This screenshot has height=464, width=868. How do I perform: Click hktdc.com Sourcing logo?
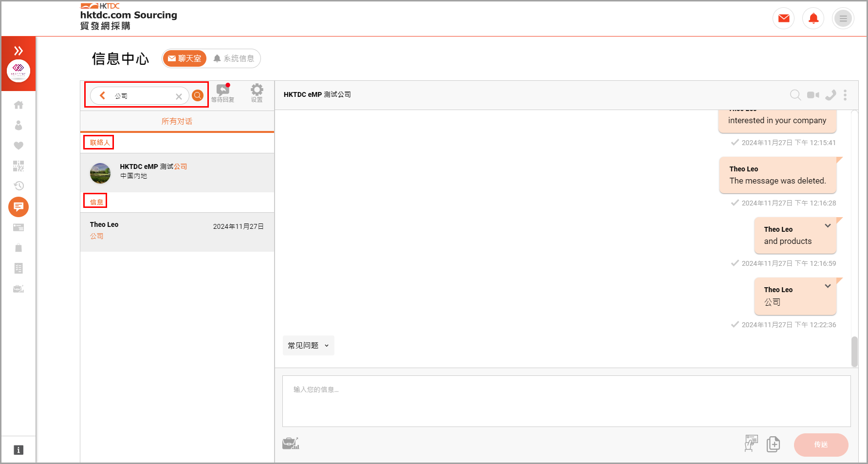pyautogui.click(x=129, y=16)
